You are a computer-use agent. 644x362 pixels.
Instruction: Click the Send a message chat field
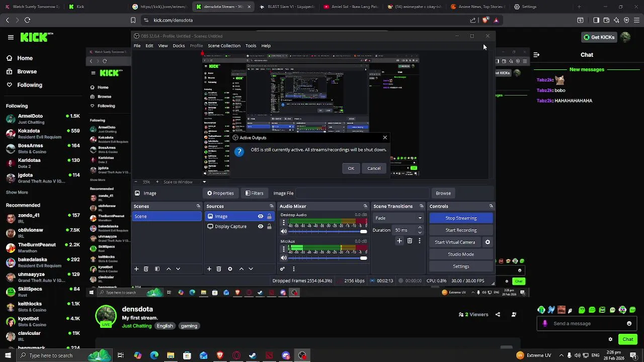point(586,324)
